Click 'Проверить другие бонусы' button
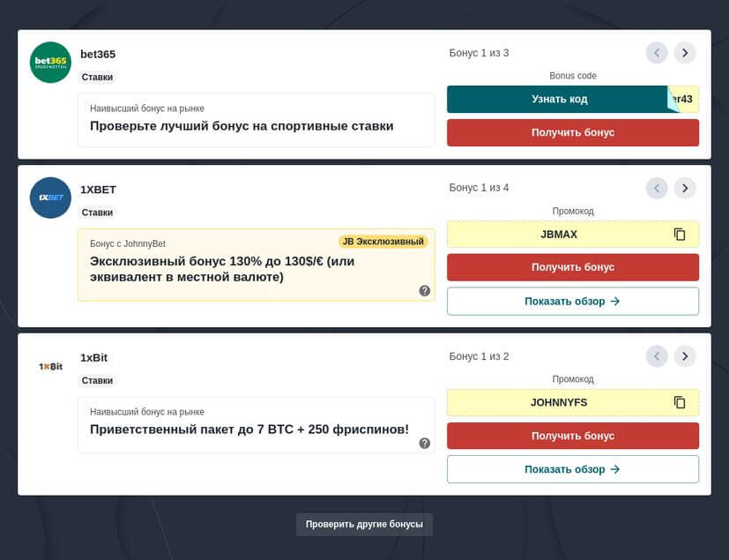This screenshot has height=560, width=729. [364, 524]
